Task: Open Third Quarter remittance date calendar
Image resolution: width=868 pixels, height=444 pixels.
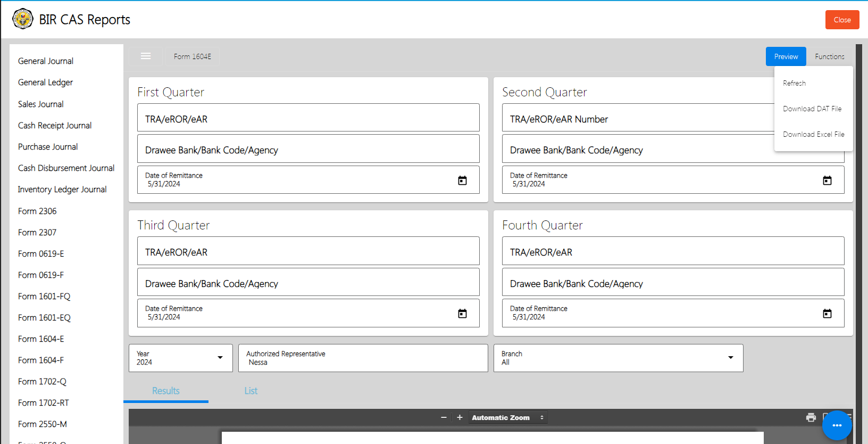Action: [462, 314]
